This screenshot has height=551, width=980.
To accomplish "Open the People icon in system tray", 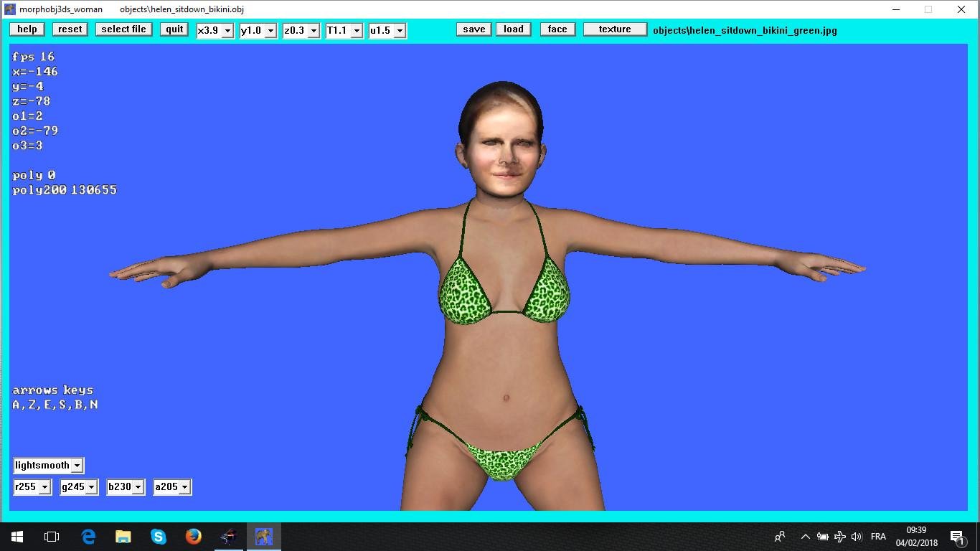I will click(780, 536).
